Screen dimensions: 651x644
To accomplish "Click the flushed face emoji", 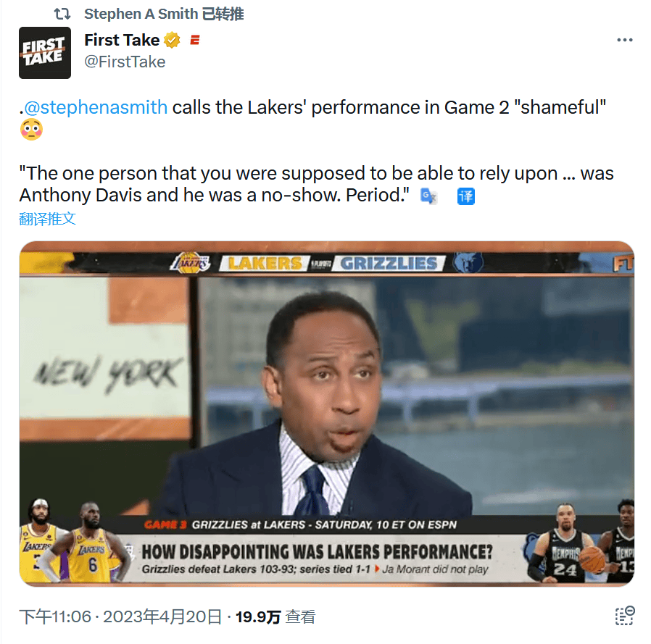I will [x=32, y=130].
